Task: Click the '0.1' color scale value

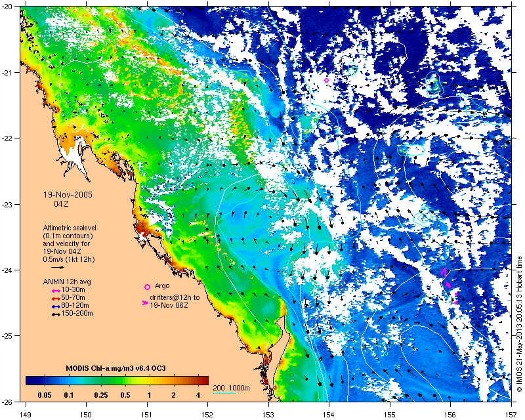Action: click(x=69, y=395)
